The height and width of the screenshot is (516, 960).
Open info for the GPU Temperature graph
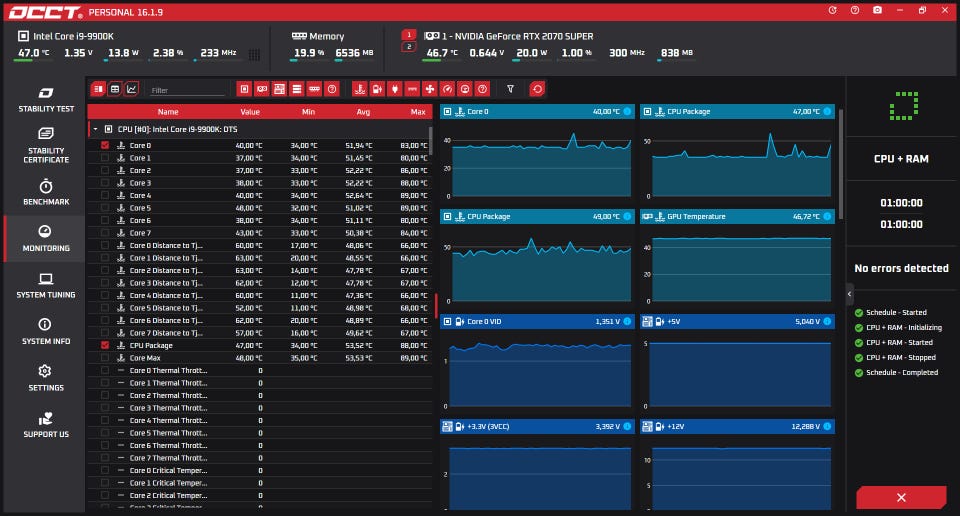pyautogui.click(x=827, y=216)
